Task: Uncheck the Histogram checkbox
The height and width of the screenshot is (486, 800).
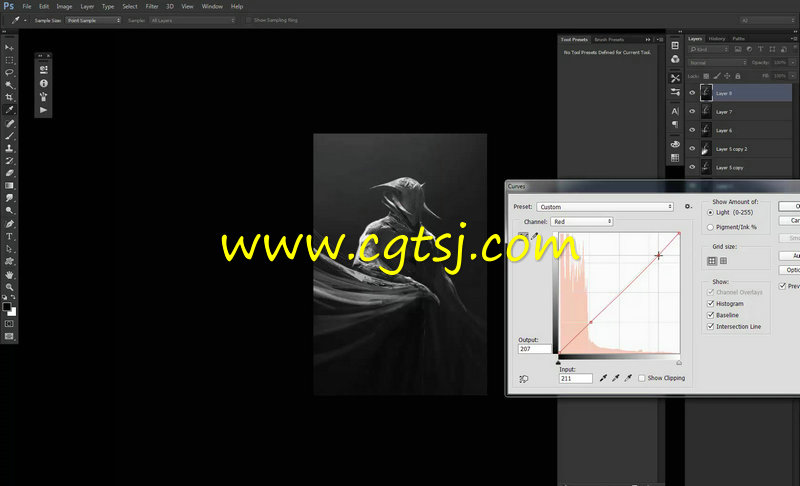Action: 710,303
